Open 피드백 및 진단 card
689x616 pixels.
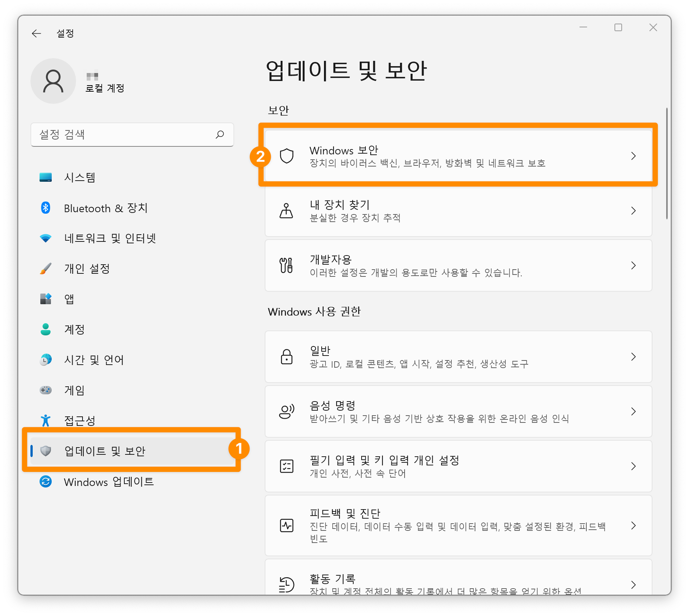coord(459,526)
